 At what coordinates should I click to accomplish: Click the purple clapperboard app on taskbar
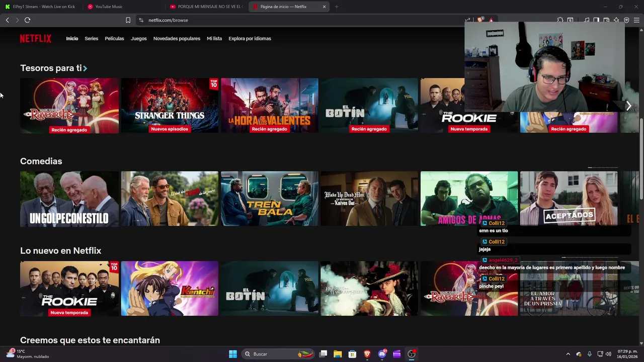[396, 354]
